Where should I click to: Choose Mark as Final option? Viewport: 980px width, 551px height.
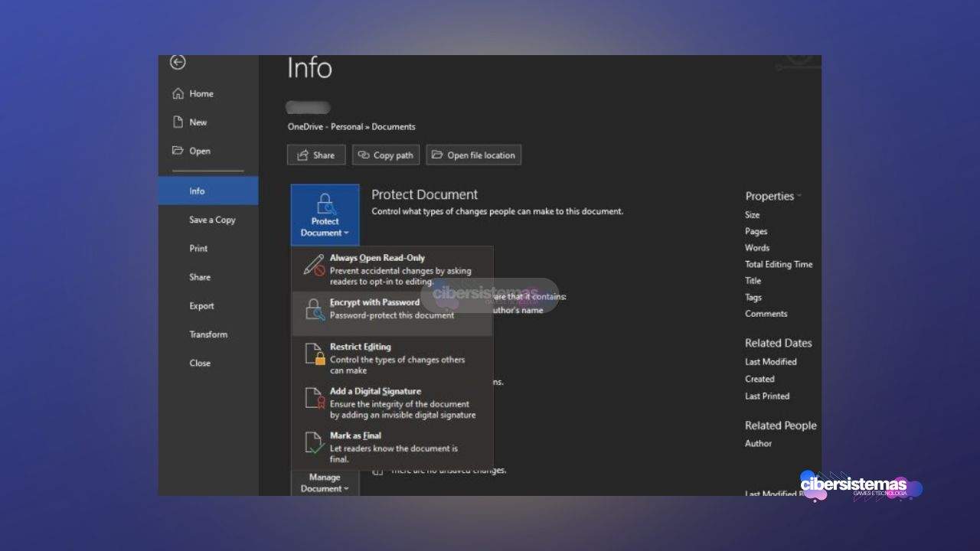point(392,447)
